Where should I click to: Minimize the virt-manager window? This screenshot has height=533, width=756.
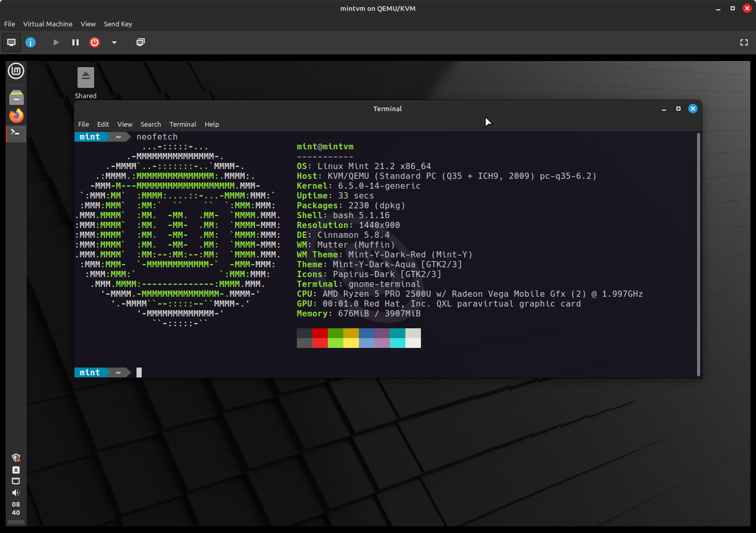[x=718, y=9]
